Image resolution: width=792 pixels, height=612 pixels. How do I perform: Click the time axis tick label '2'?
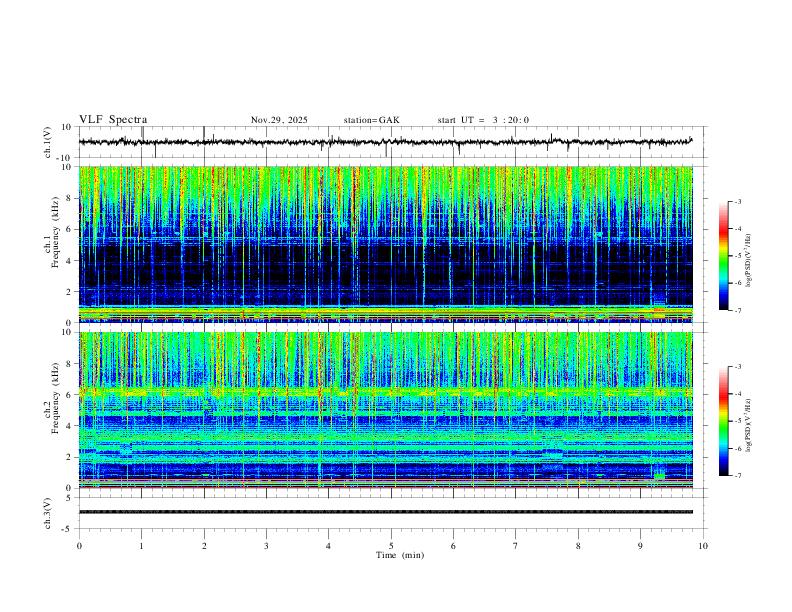(x=204, y=546)
